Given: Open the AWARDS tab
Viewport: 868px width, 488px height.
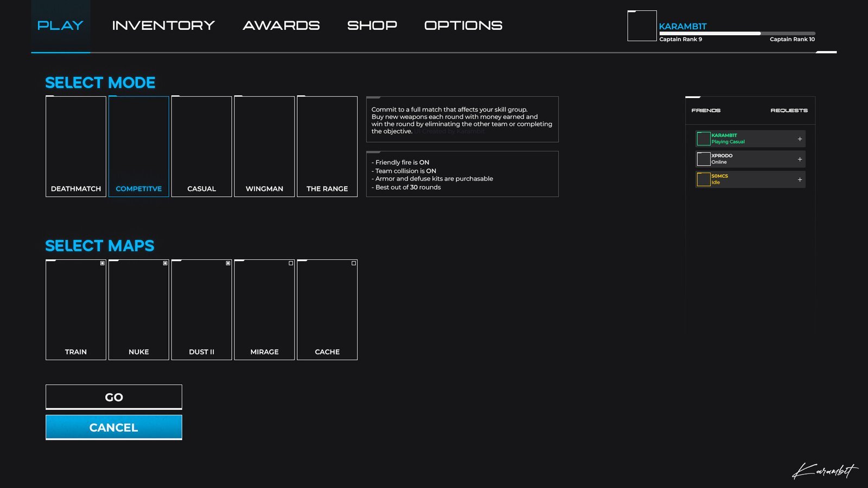Looking at the screenshot, I should pos(281,25).
